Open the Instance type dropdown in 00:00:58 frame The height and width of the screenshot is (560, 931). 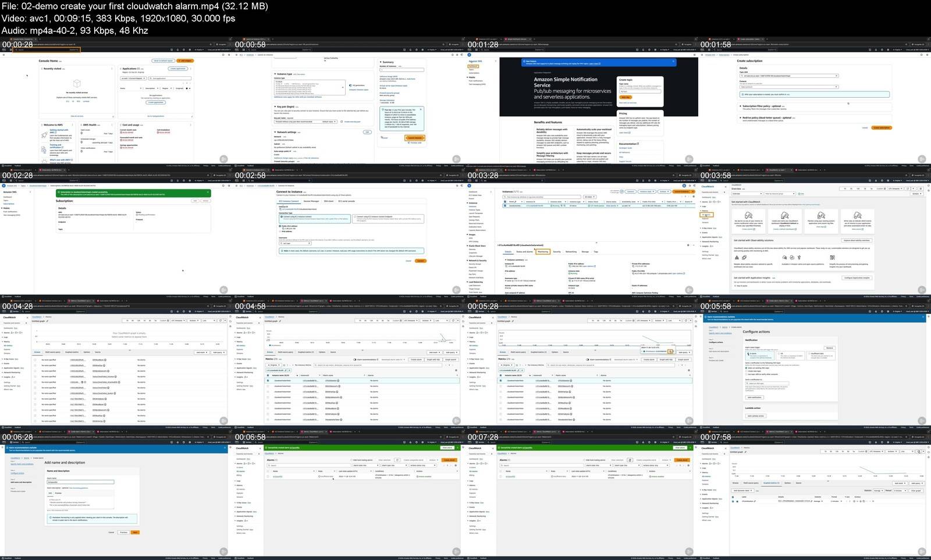pyautogui.click(x=310, y=87)
